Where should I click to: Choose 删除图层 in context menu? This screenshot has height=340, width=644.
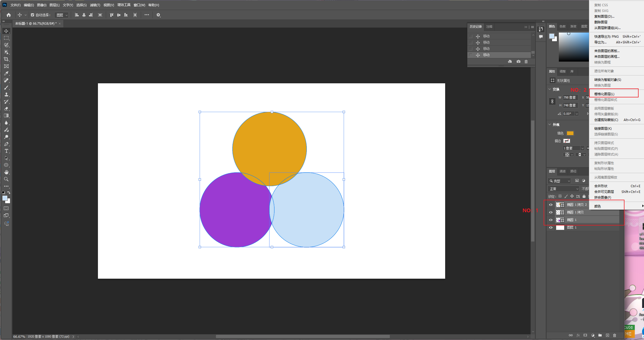[601, 22]
